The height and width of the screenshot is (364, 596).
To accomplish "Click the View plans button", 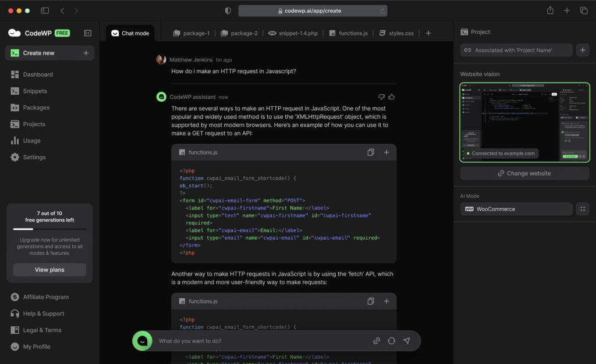I will tap(49, 269).
